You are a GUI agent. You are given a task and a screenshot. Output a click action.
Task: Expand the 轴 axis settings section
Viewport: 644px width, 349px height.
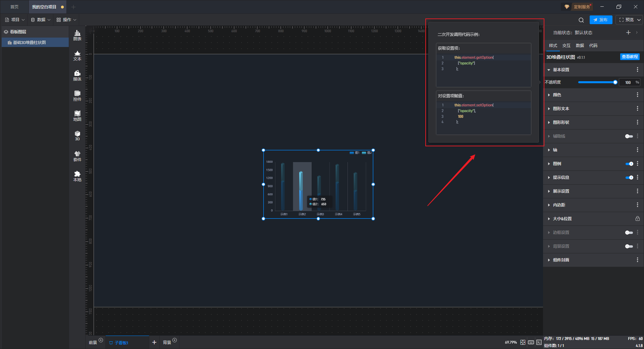[x=555, y=150]
